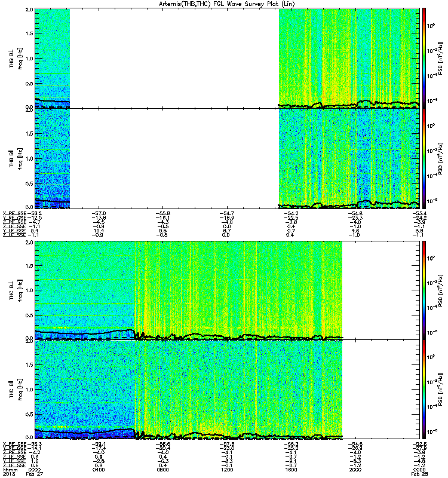Click the 'THB B∥ freq [Hz]' axis label
This screenshot has width=448, height=478.
(x=16, y=158)
